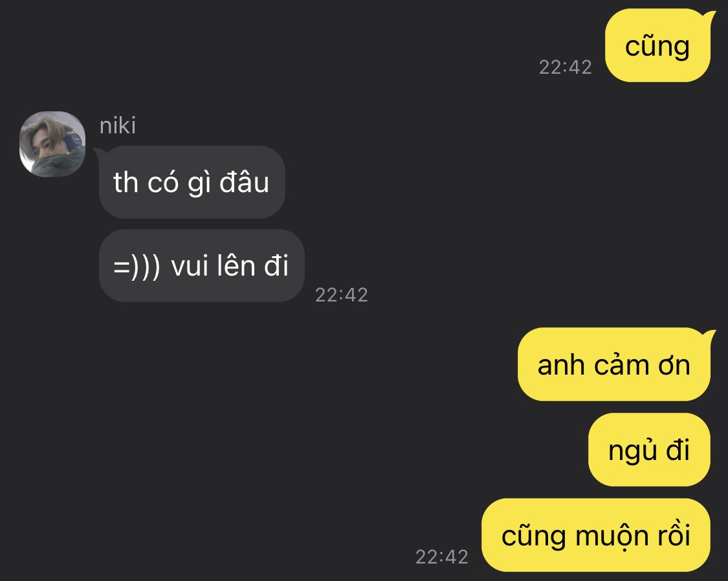728x581 pixels.
Task: Click the timestamp next to 'vui lên đi'
Action: click(342, 294)
